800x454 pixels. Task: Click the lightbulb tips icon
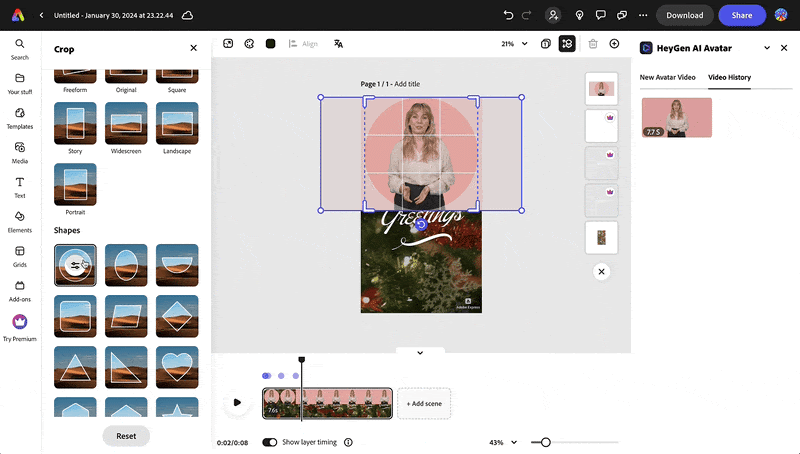tap(579, 15)
